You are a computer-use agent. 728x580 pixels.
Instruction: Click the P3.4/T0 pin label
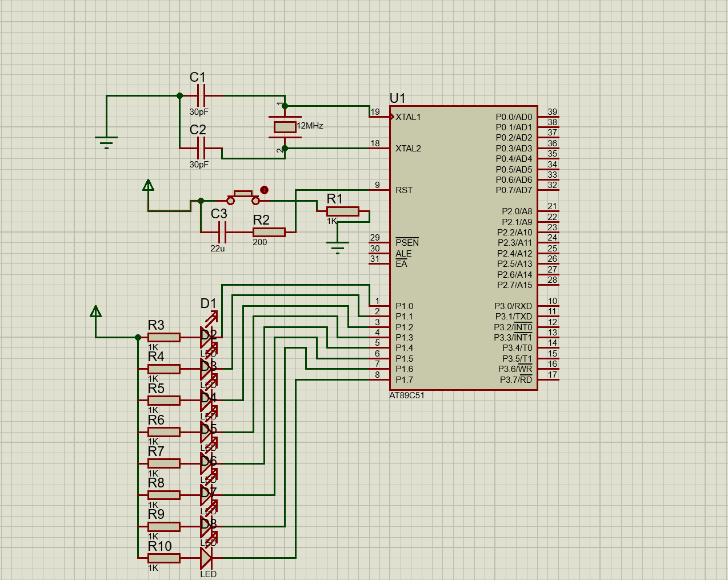pos(517,348)
